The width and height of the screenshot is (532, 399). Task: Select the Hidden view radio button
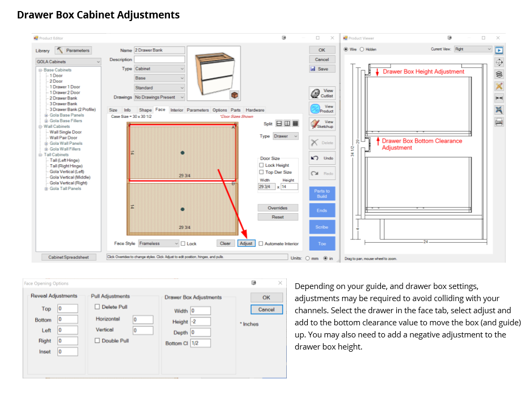point(362,49)
